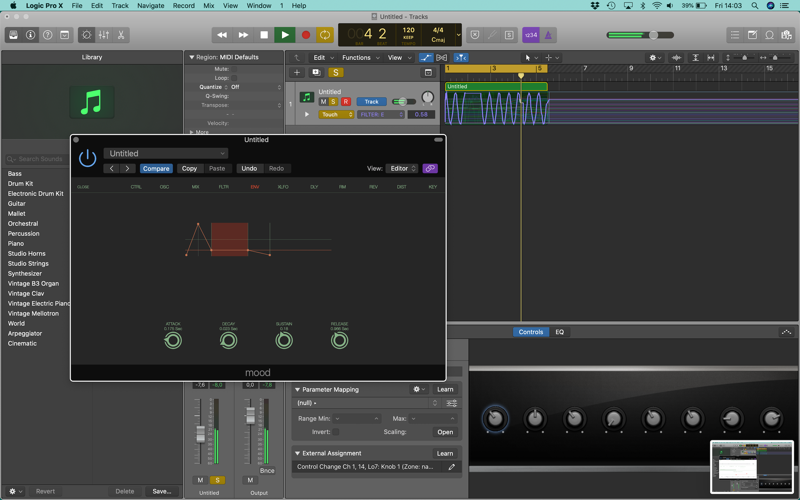Toggle record enable R on track
This screenshot has height=500, width=800.
(345, 102)
